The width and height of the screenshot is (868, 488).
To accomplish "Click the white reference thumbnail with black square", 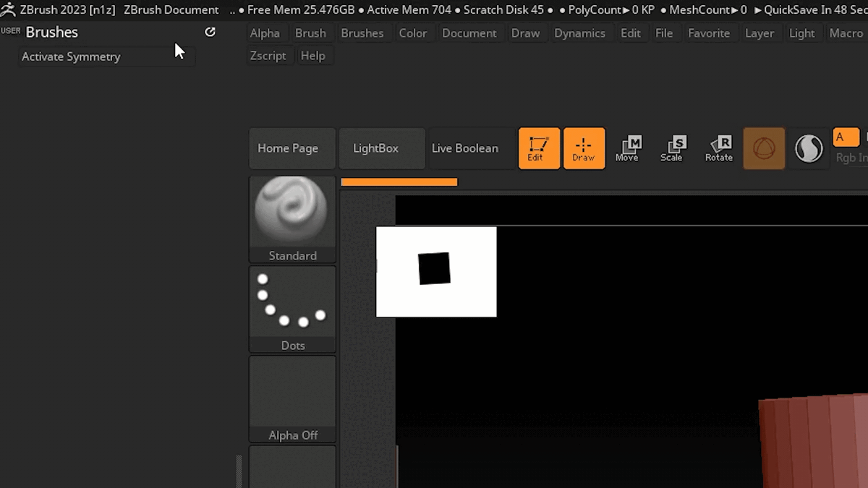I will [436, 272].
